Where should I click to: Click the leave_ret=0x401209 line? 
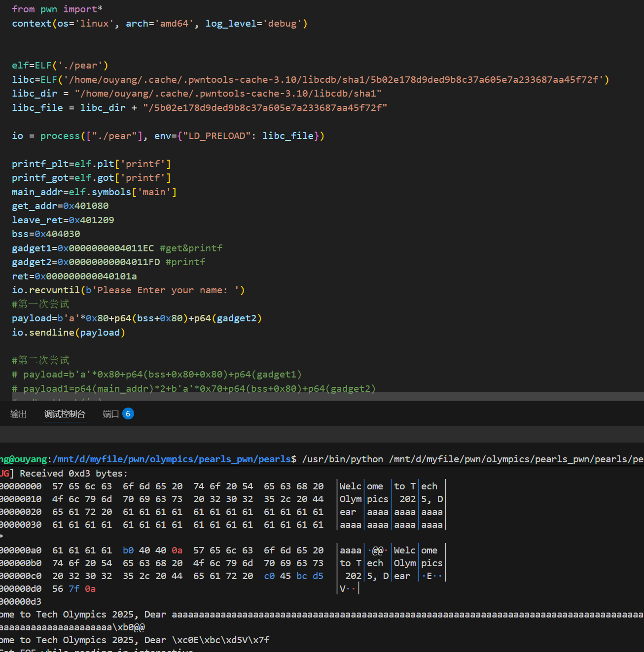click(63, 220)
